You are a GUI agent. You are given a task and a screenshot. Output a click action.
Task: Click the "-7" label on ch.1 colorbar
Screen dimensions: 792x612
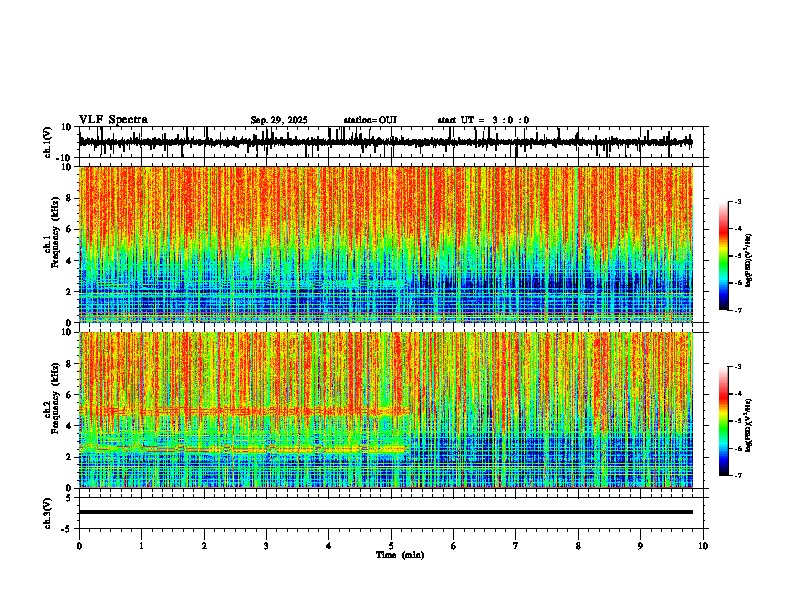[737, 310]
